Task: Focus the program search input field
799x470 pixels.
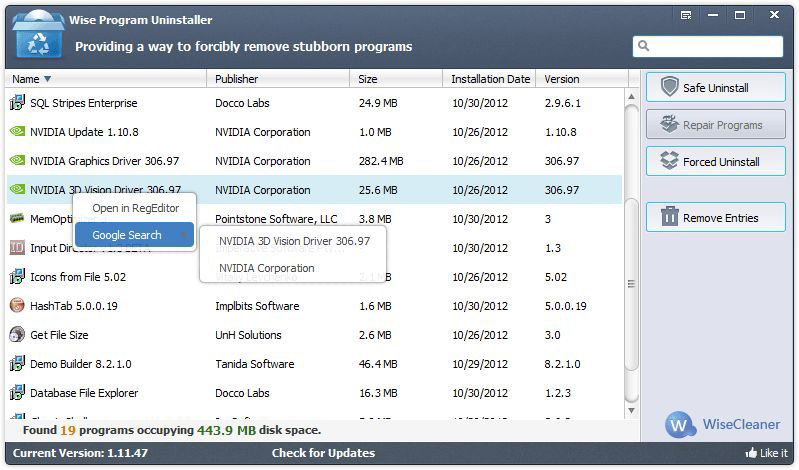Action: [x=708, y=46]
